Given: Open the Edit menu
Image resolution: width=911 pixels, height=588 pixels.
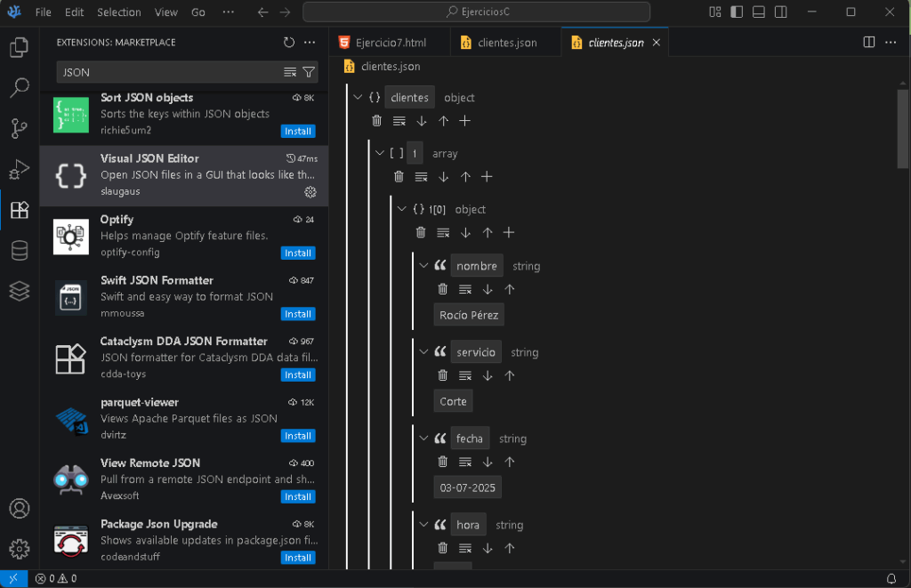Looking at the screenshot, I should click(x=74, y=12).
